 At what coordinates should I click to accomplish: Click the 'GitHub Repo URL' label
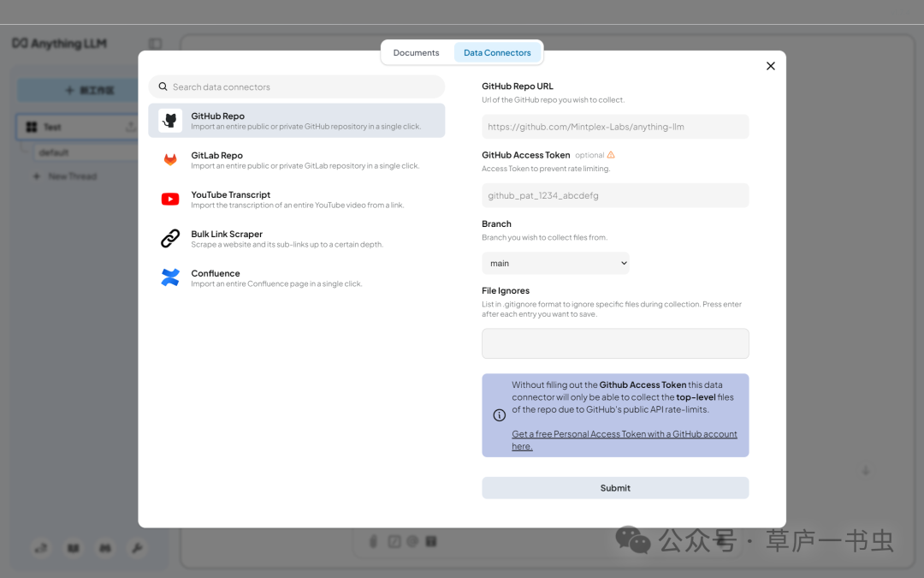[x=518, y=86]
